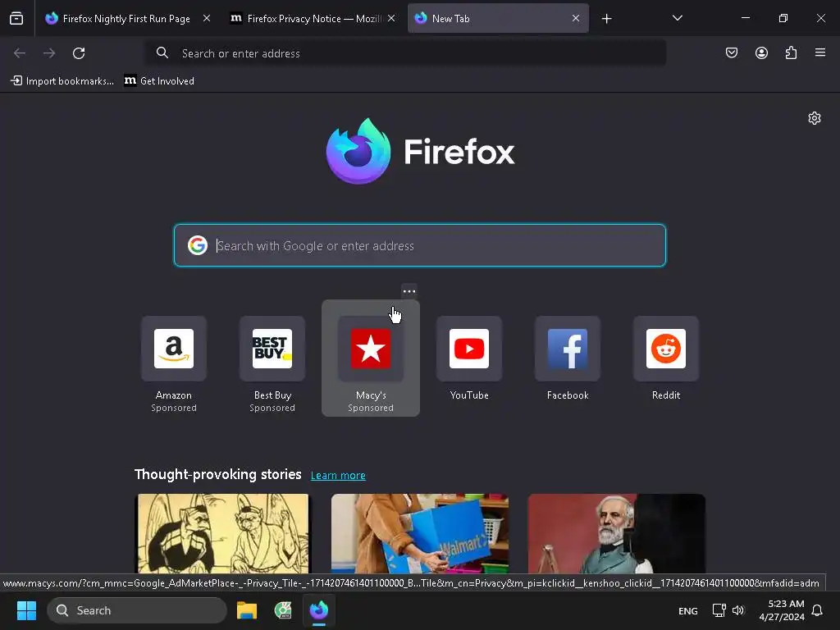Open Firefox View icon in tab strip
This screenshot has height=630, width=840.
16,18
